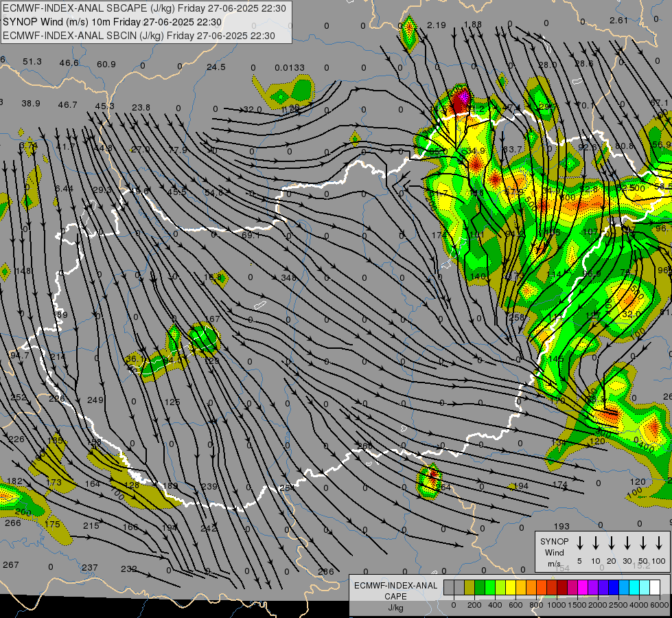Click the map value '258'

[x=516, y=317]
